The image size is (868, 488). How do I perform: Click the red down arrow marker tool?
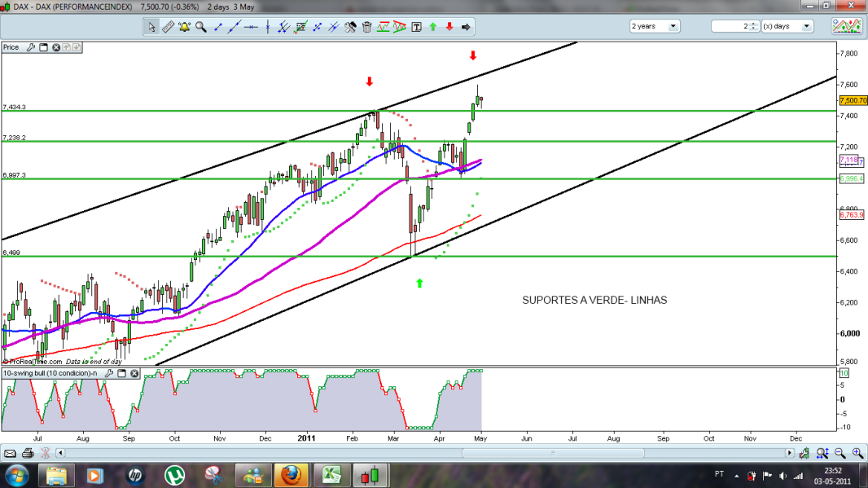449,26
